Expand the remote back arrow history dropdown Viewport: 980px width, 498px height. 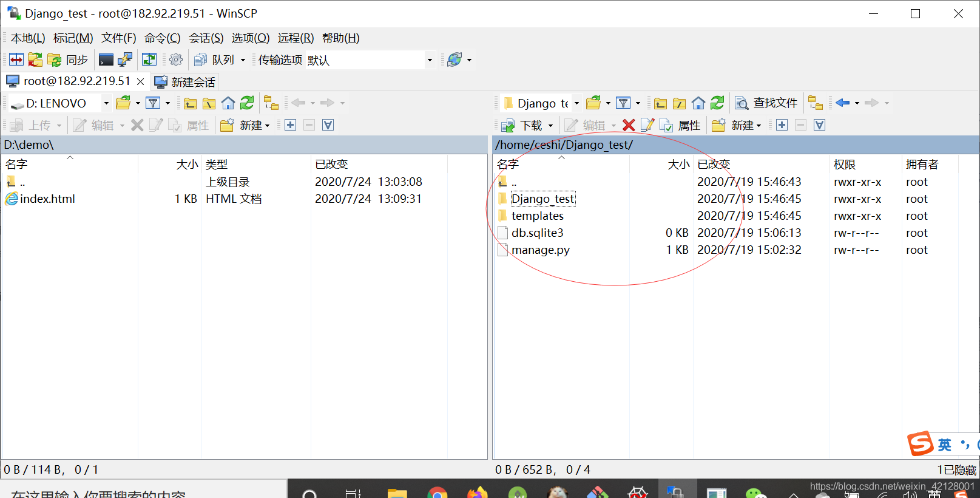click(x=857, y=103)
